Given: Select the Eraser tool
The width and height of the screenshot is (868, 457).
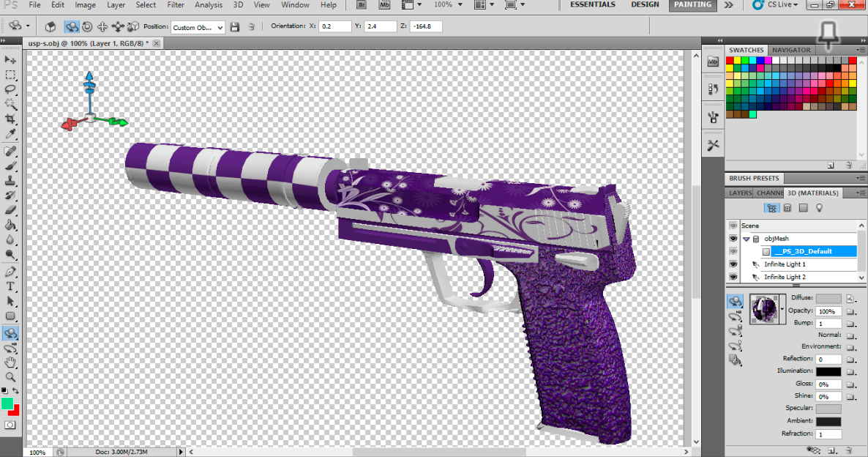Looking at the screenshot, I should point(10,210).
